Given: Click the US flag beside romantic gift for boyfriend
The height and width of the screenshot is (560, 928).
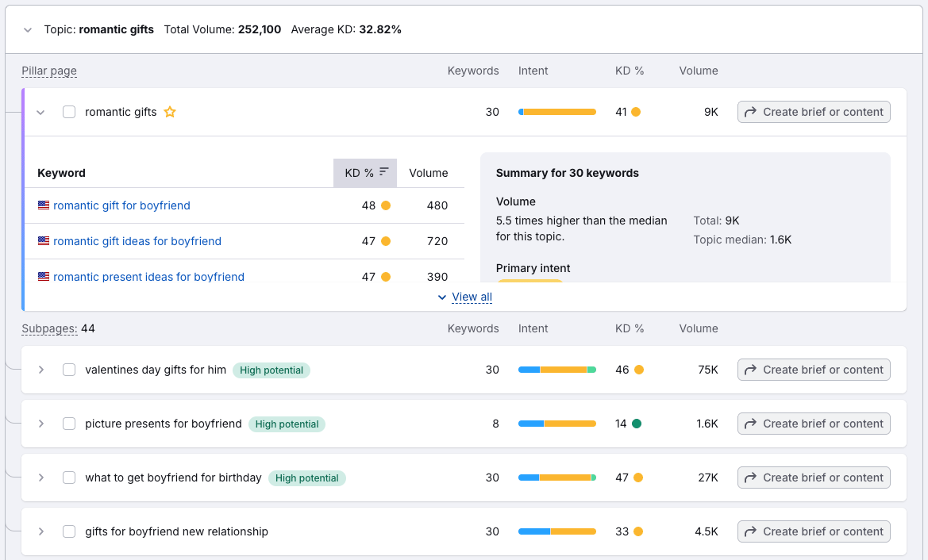Looking at the screenshot, I should pyautogui.click(x=43, y=205).
